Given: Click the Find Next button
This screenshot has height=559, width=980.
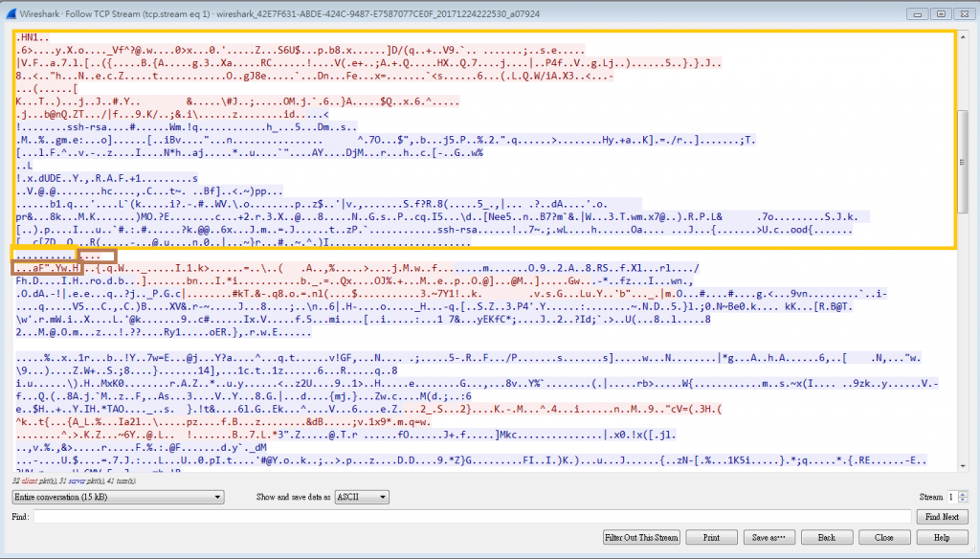Looking at the screenshot, I should (942, 517).
